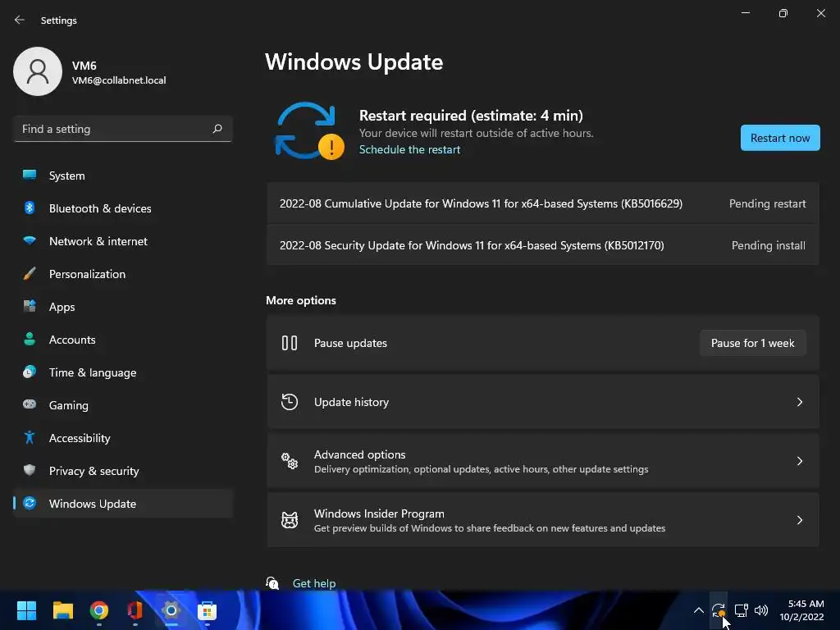The width and height of the screenshot is (840, 630).
Task: Open Windows Insider Program label
Action: click(x=379, y=514)
